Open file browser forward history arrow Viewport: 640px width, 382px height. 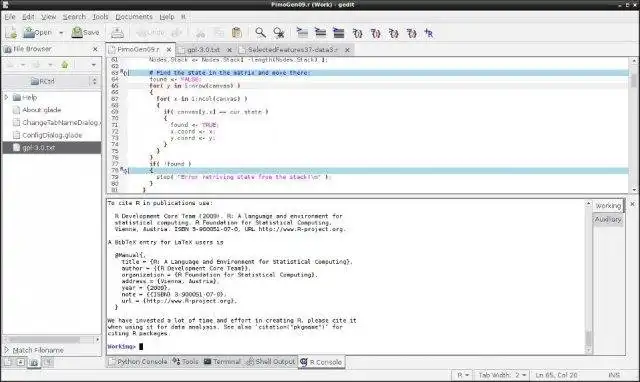pos(50,64)
